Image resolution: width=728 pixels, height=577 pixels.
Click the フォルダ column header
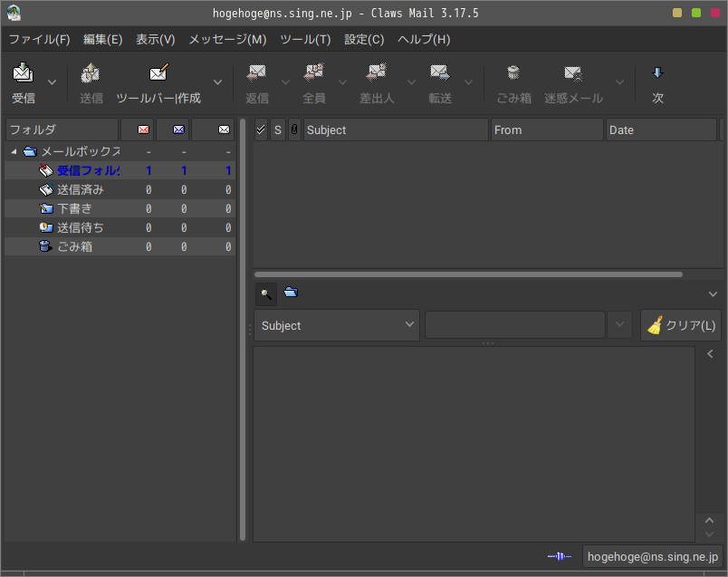[62, 130]
